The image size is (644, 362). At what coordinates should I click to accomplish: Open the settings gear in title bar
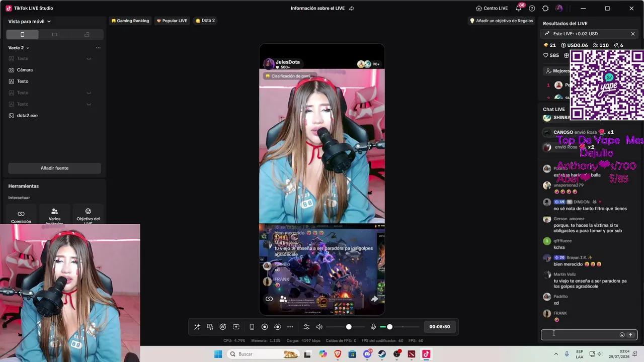[x=545, y=8]
